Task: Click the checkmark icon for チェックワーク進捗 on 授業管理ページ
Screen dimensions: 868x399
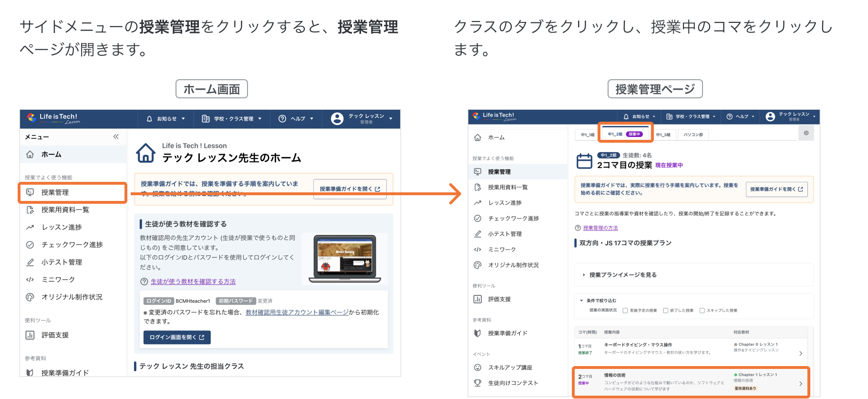Action: tap(477, 218)
